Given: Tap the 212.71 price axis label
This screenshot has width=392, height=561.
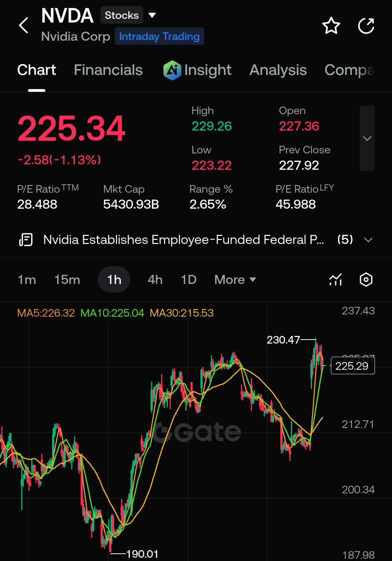Looking at the screenshot, I should 358,424.
